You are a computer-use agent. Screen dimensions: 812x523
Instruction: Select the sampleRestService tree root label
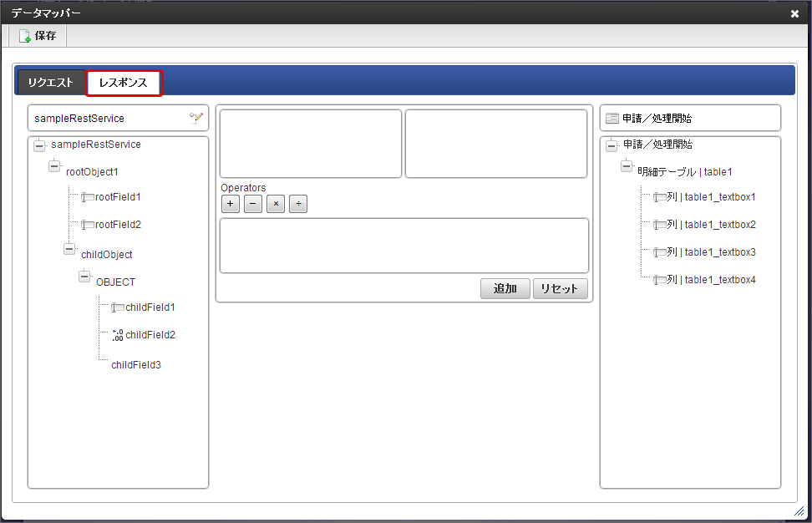(x=96, y=145)
